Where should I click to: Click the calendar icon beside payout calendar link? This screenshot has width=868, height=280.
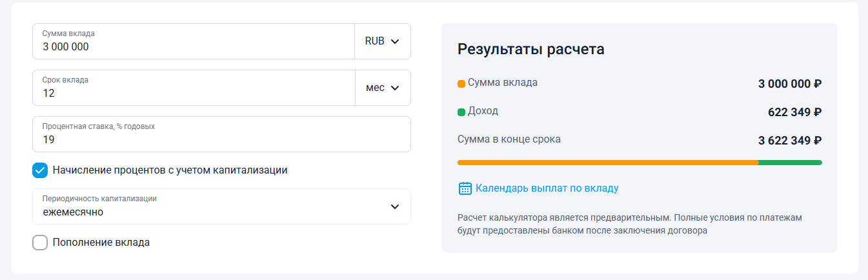point(465,188)
